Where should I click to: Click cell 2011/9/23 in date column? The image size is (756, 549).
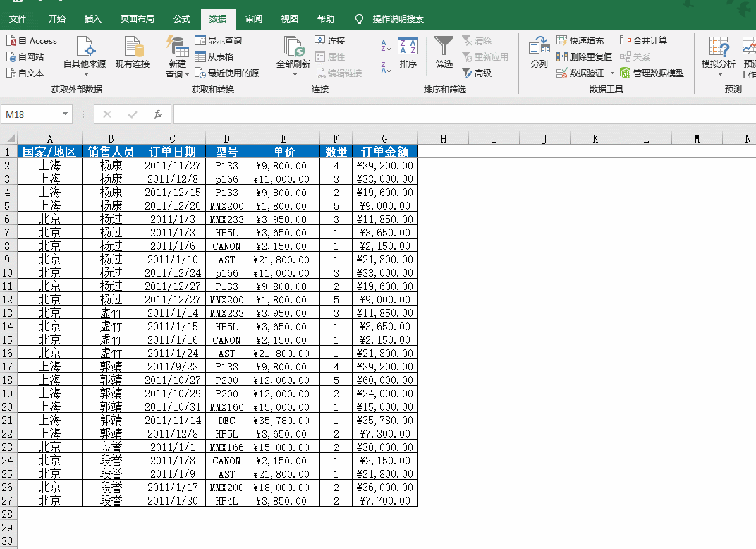click(173, 367)
